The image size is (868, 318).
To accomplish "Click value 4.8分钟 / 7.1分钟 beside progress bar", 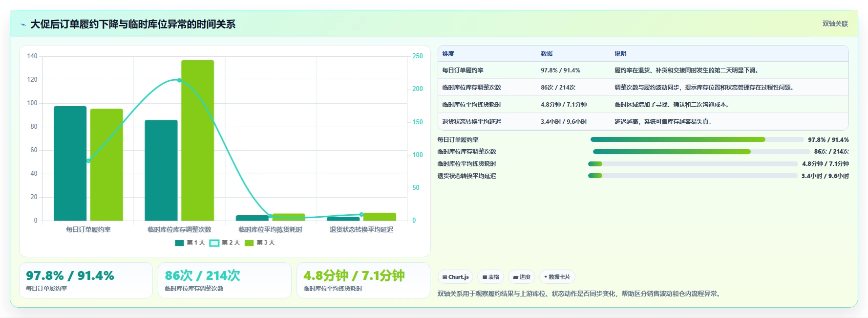I will 826,164.
